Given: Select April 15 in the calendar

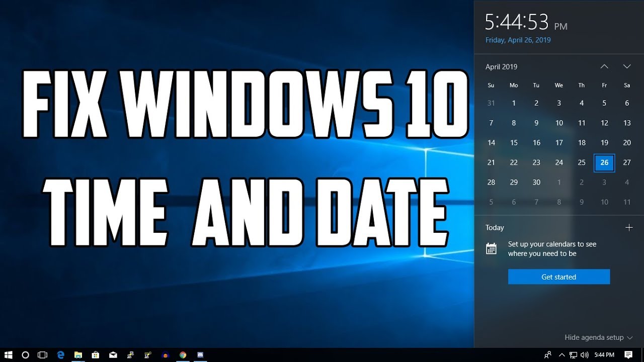Looking at the screenshot, I should click(514, 143).
